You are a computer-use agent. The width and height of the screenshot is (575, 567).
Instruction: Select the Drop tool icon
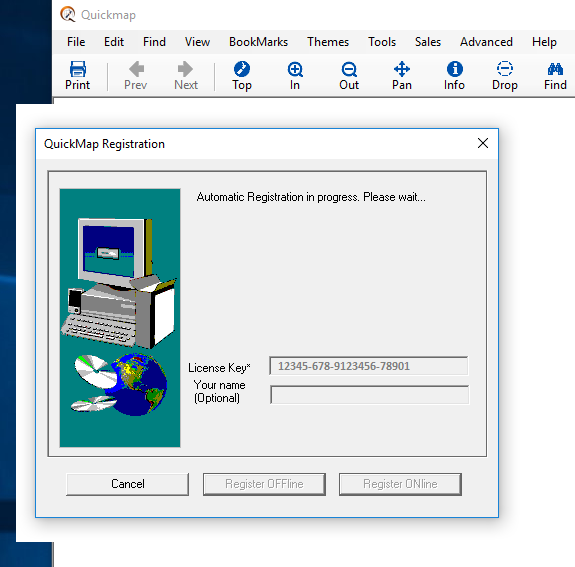[x=505, y=76]
